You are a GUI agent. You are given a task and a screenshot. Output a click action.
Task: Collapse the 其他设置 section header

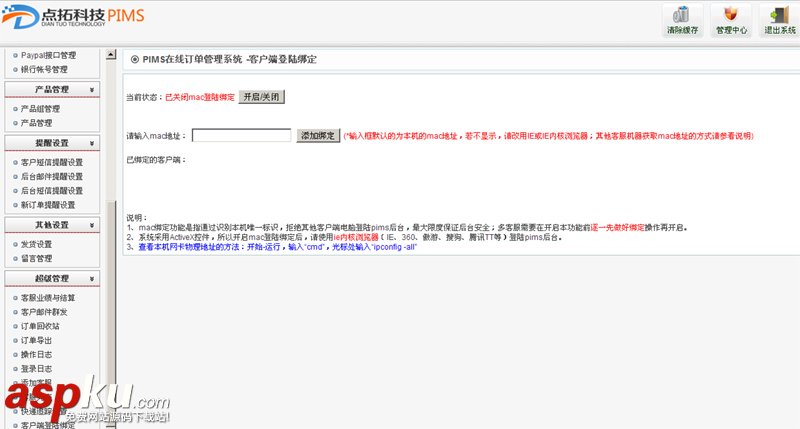pyautogui.click(x=52, y=225)
